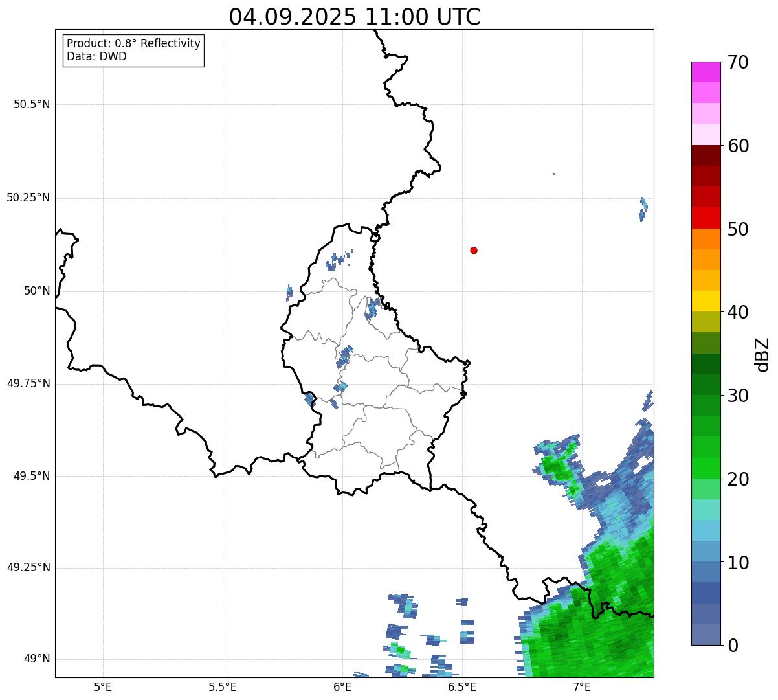Viewport: 778px width, 700px height.
Task: Click the yellow colorbar swatch above 40
Action: pos(706,301)
